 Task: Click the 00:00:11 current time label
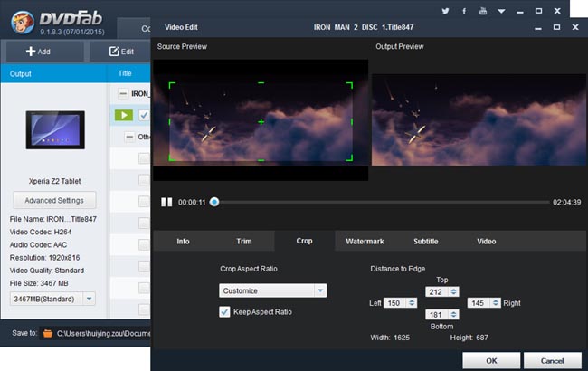tap(192, 202)
